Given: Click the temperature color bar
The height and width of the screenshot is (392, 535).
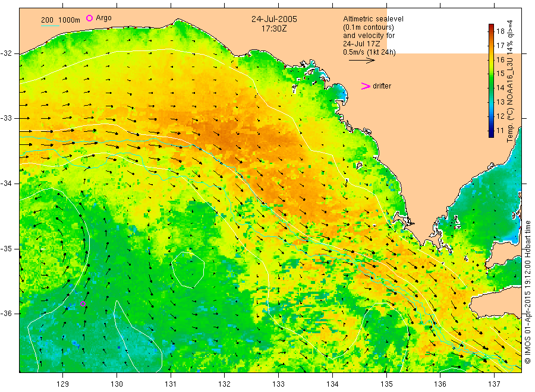Looking at the screenshot, I should click(492, 81).
